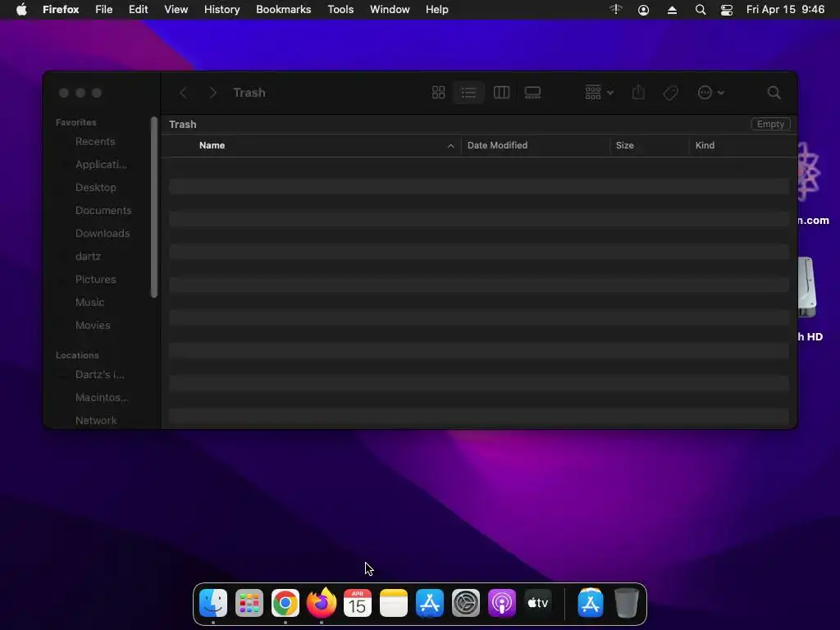Switch Finder to list view
The image size is (840, 630).
point(468,93)
